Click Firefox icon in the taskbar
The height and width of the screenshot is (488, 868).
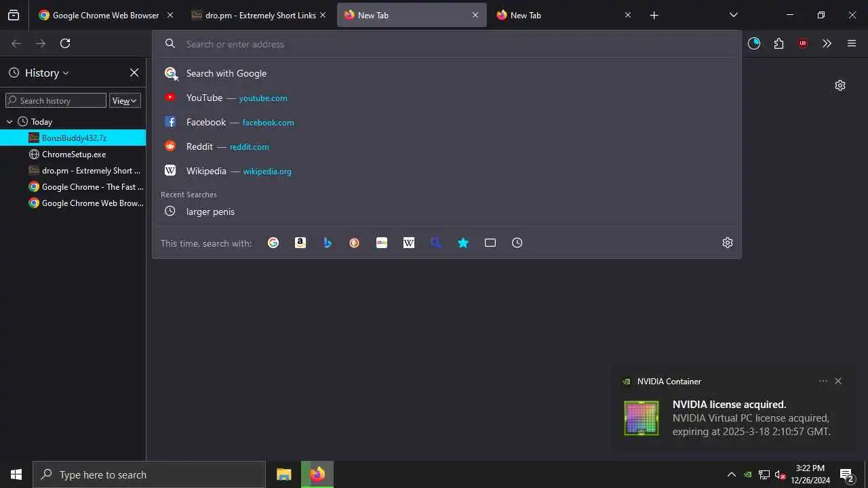click(x=317, y=474)
